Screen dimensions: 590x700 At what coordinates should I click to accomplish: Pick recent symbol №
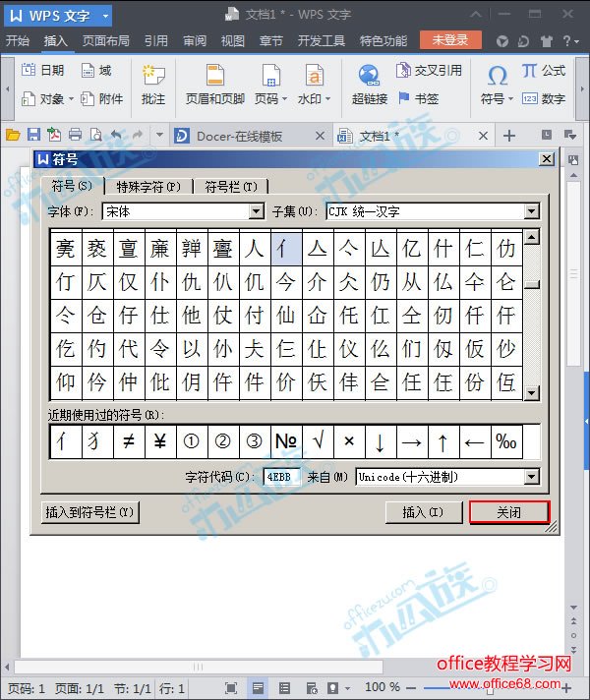[286, 441]
